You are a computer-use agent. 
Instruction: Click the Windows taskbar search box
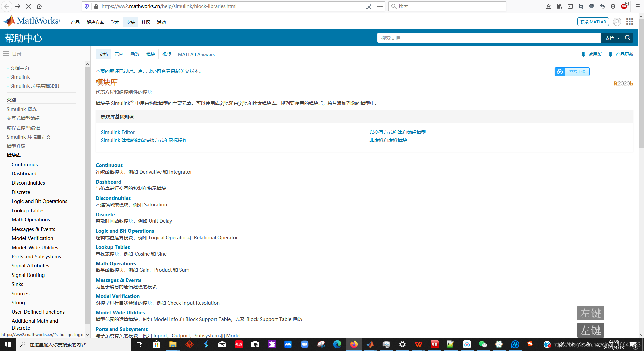(x=74, y=344)
